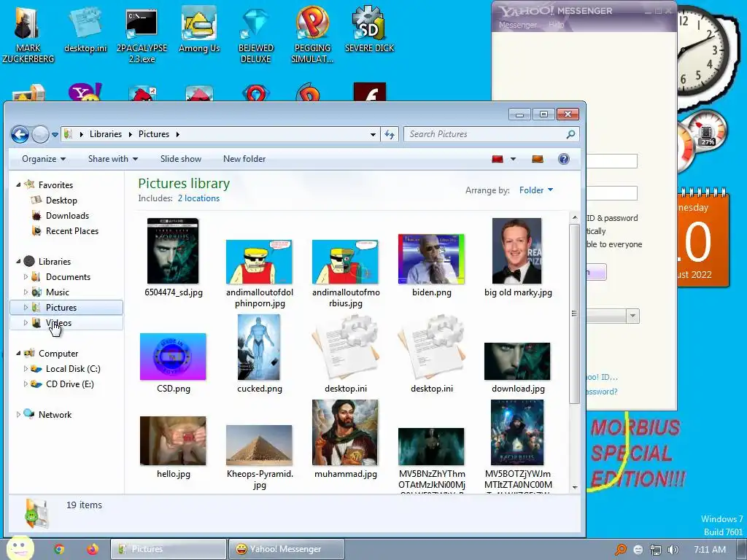
Task: Click the volume speaker tray icon
Action: (x=673, y=550)
